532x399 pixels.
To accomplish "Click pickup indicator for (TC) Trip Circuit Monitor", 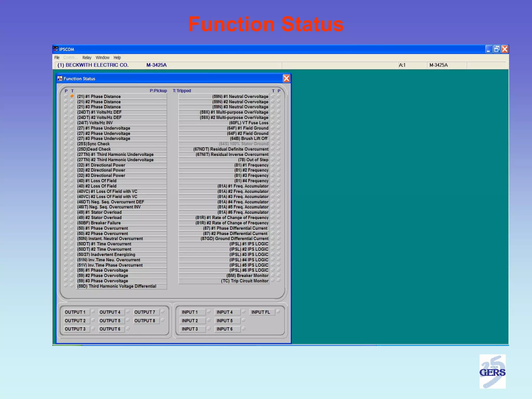I will point(279,280).
